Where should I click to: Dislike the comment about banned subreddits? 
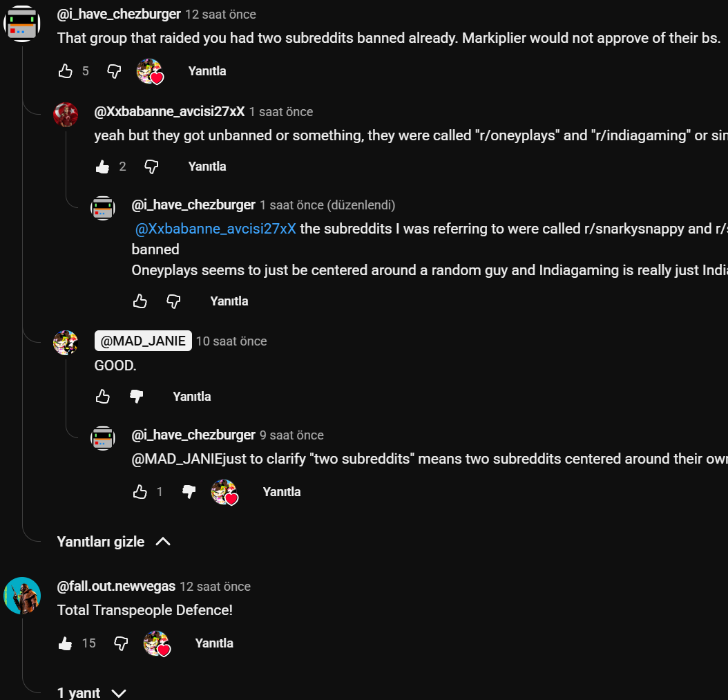click(x=115, y=70)
